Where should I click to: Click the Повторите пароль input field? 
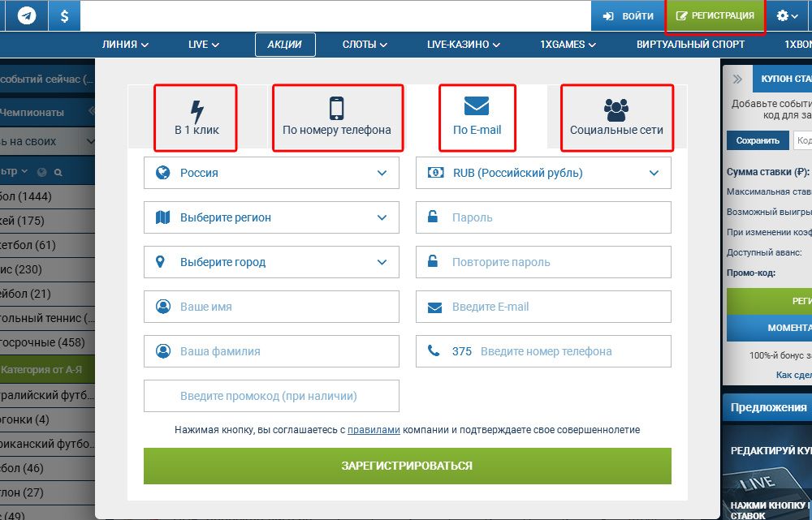pyautogui.click(x=543, y=262)
